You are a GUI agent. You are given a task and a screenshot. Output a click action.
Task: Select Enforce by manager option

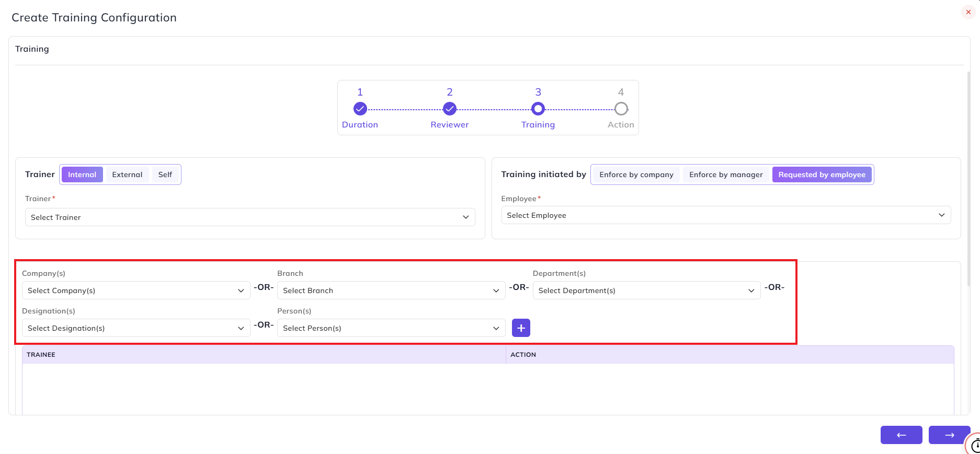[726, 174]
